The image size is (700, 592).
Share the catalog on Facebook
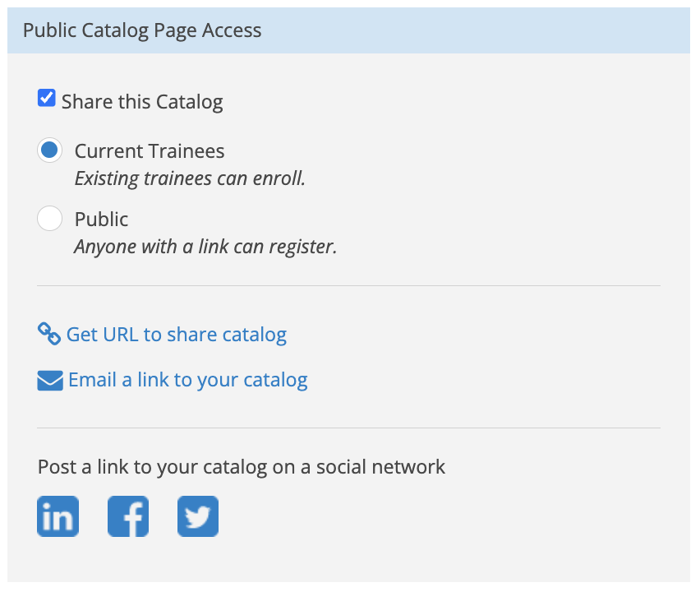tap(128, 516)
